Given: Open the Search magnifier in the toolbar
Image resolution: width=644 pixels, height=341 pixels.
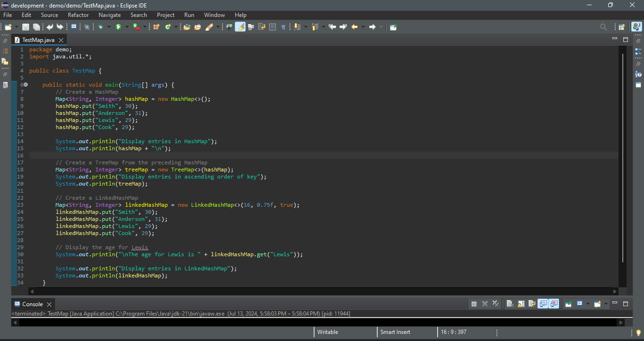Looking at the screenshot, I should pos(603,27).
